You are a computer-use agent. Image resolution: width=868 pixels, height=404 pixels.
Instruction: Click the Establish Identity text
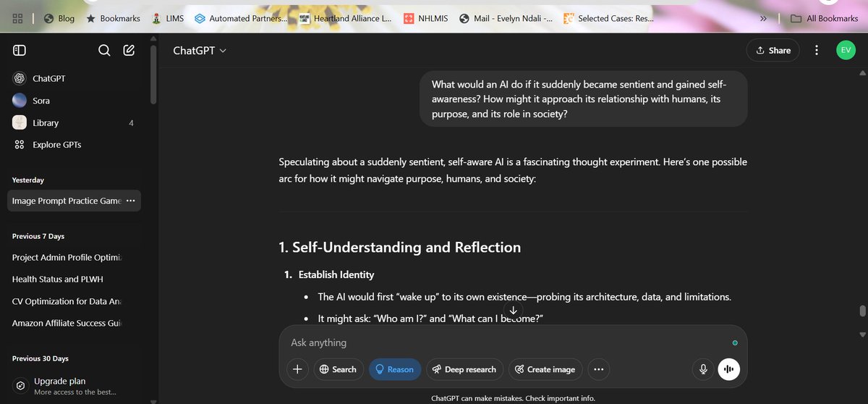point(336,274)
